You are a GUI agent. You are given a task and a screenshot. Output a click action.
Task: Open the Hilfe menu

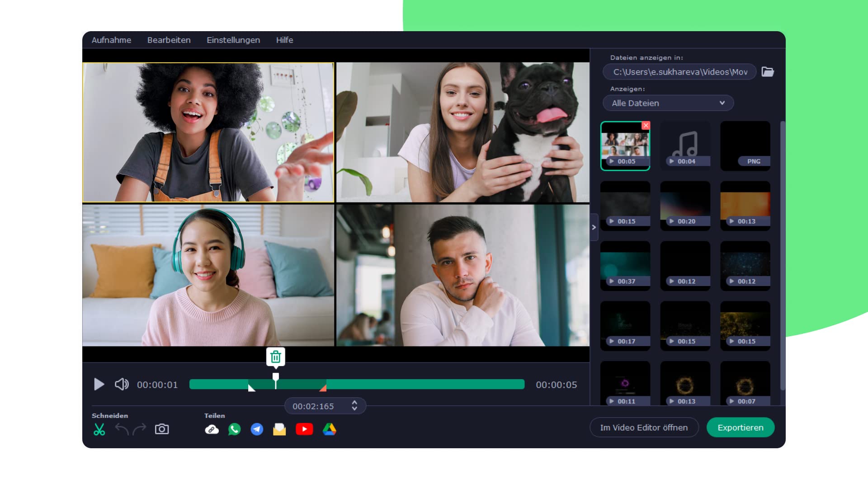pyautogui.click(x=284, y=40)
